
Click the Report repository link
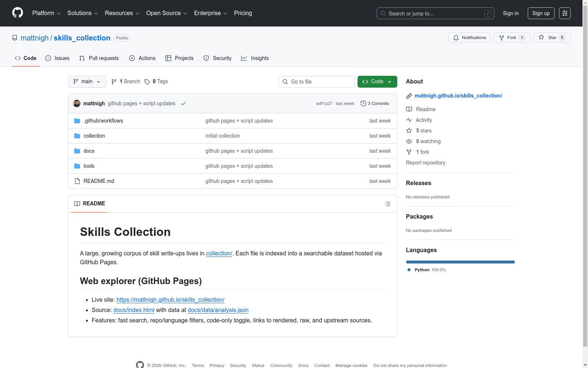pyautogui.click(x=426, y=163)
